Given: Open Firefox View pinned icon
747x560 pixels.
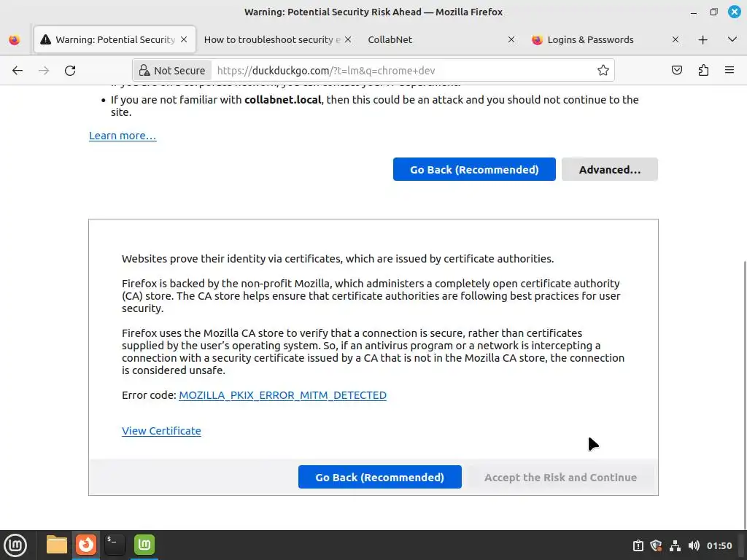Looking at the screenshot, I should (15, 40).
